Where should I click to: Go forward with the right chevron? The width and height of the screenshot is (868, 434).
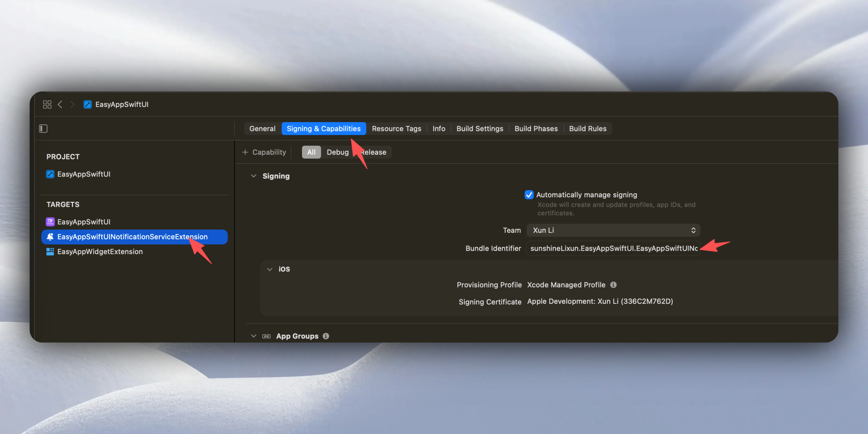(x=72, y=104)
